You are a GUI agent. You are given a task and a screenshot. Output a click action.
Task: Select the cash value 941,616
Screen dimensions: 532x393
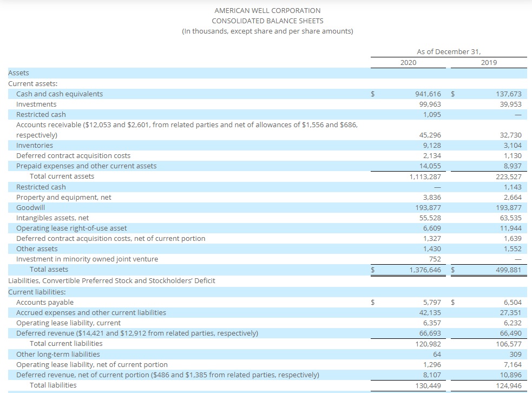(428, 94)
